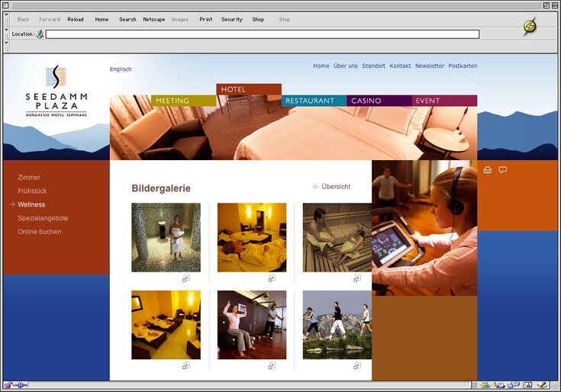Click the enlarge icon under the sauna photo

356,279
